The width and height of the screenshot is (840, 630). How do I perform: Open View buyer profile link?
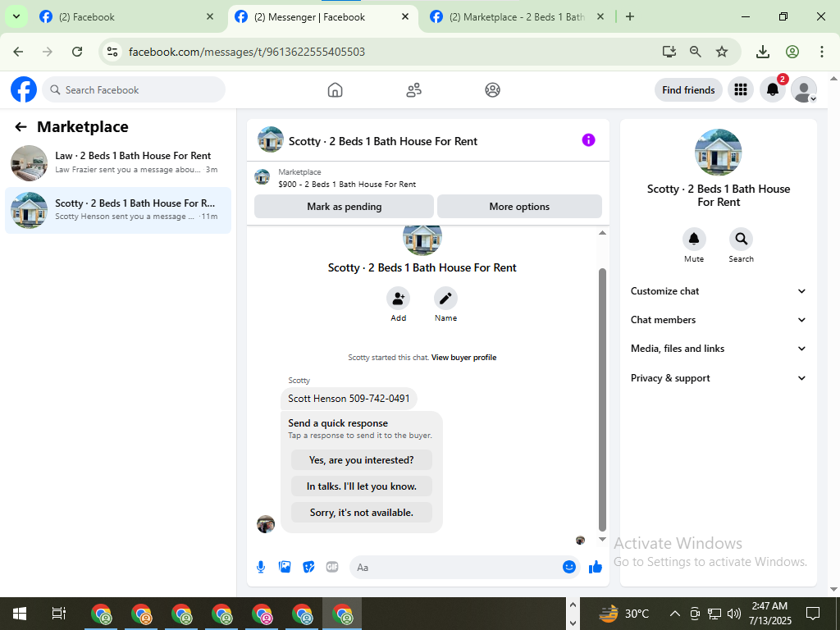tap(464, 358)
